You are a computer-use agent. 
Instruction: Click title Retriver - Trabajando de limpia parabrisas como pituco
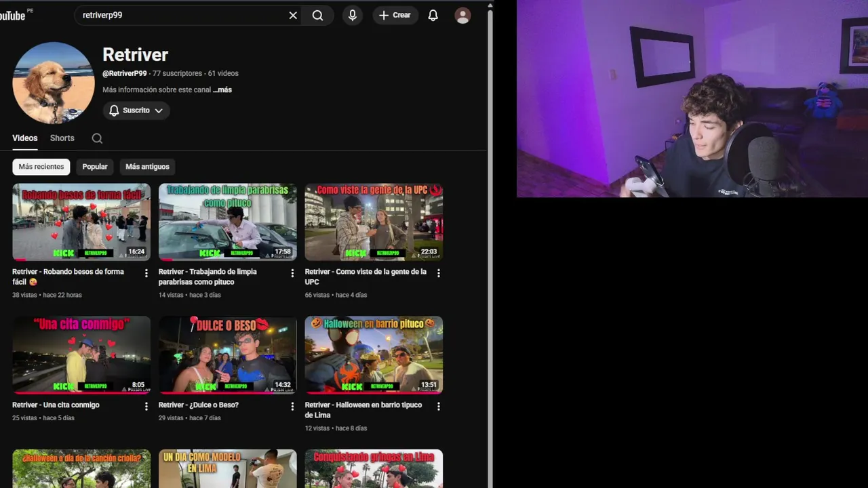208,277
